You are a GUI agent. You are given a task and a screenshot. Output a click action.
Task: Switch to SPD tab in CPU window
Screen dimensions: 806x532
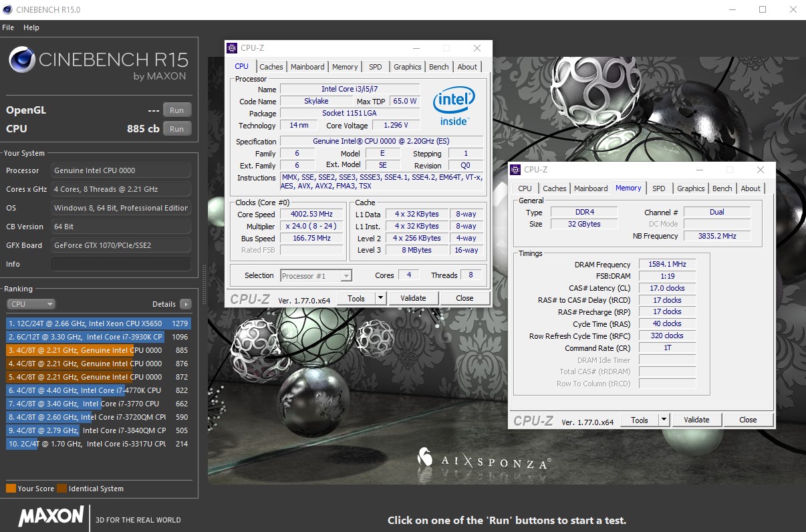point(376,67)
